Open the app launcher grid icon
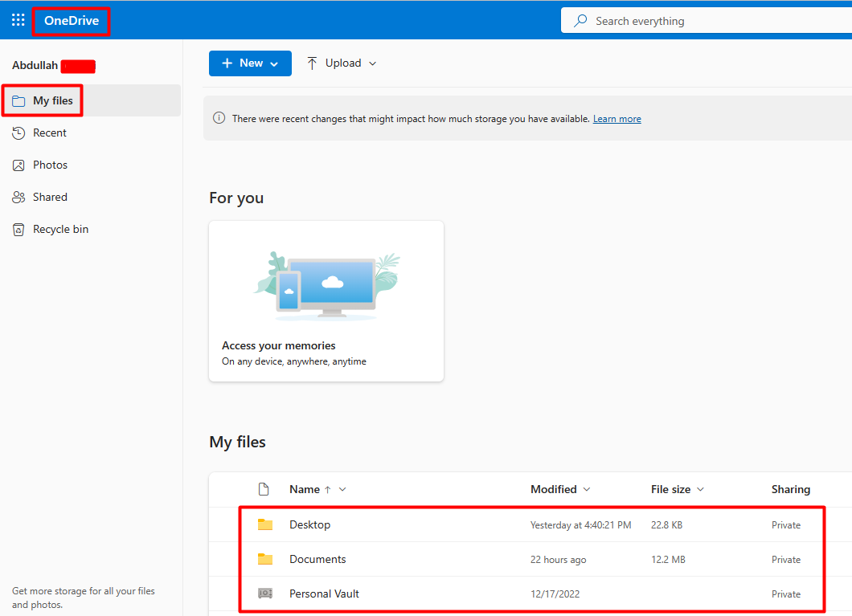 point(18,21)
